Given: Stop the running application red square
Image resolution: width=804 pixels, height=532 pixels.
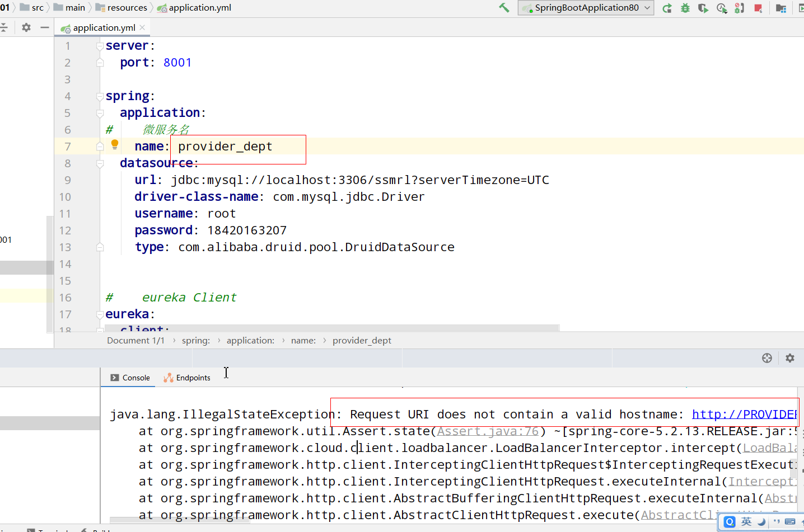Looking at the screenshot, I should [758, 8].
